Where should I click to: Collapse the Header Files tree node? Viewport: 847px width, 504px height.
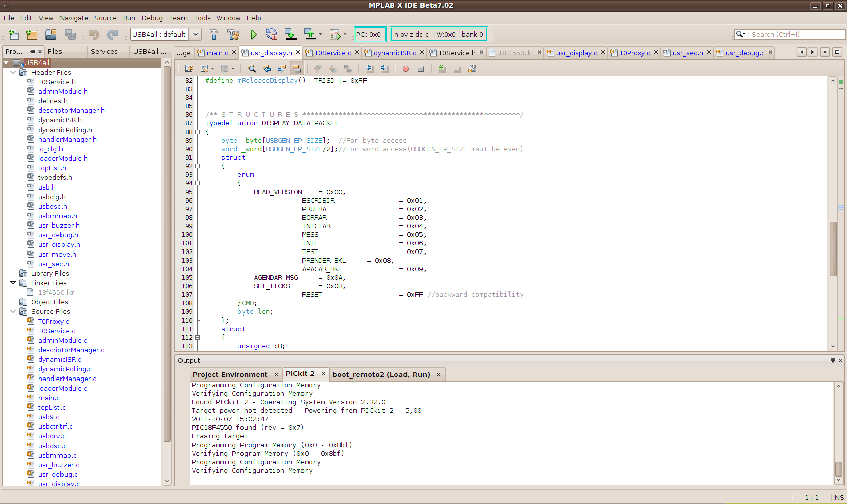coord(13,72)
